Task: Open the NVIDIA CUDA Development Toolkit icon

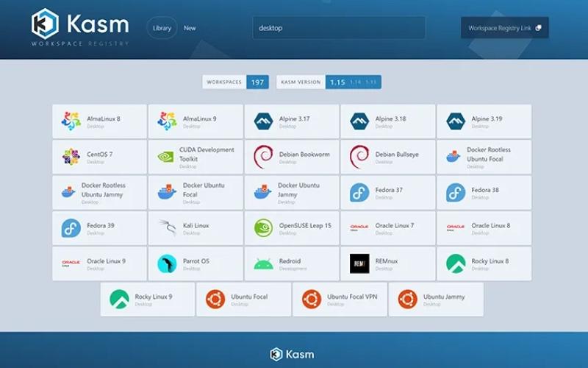Action: tap(165, 157)
